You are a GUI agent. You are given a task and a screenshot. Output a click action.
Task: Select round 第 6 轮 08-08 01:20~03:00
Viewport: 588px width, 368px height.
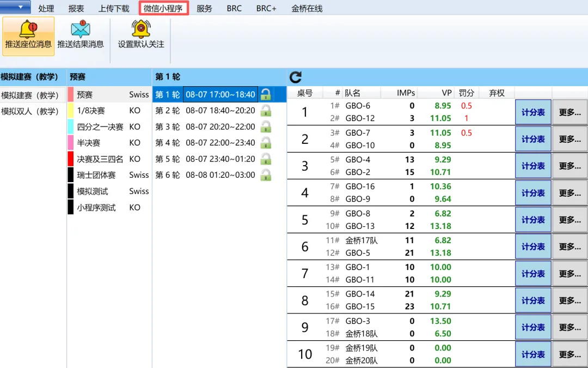219,175
